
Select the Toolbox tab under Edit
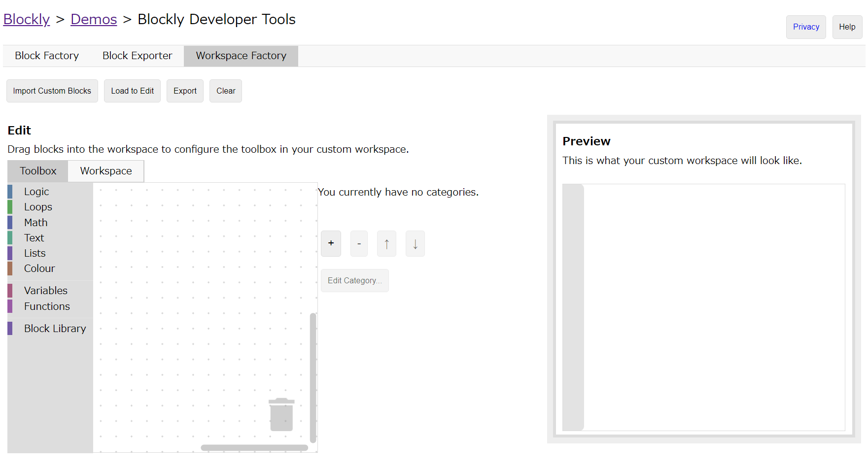37,171
